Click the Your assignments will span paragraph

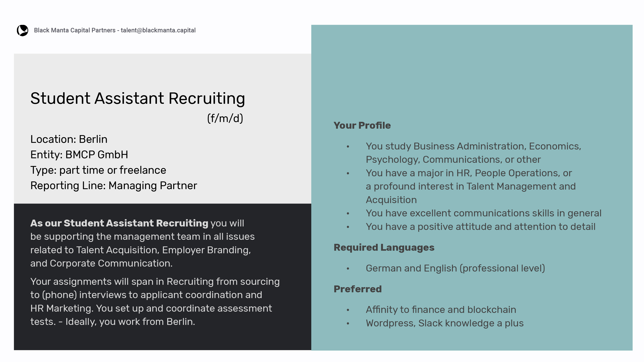(x=155, y=302)
